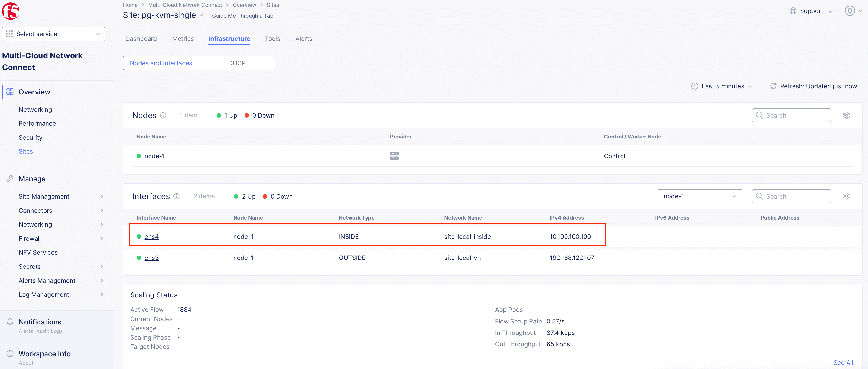
Task: Click node-1 provider server icon
Action: click(x=394, y=156)
